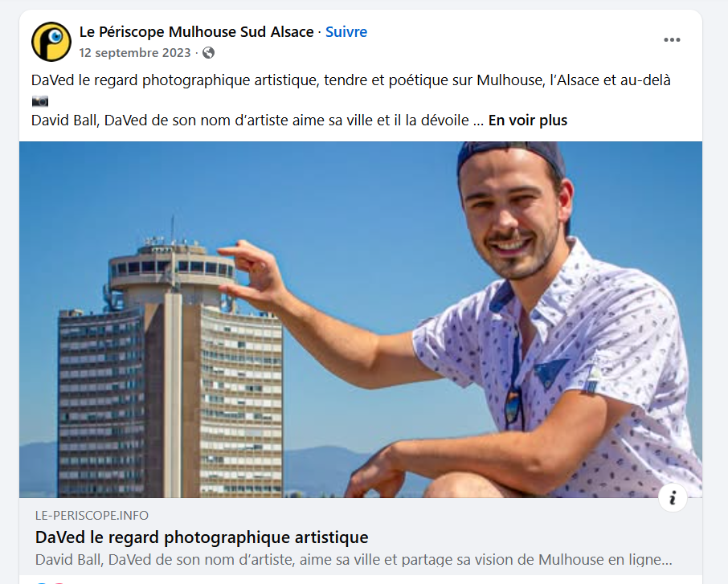Expand the caption with En voir plus
The image size is (728, 584).
pos(527,120)
